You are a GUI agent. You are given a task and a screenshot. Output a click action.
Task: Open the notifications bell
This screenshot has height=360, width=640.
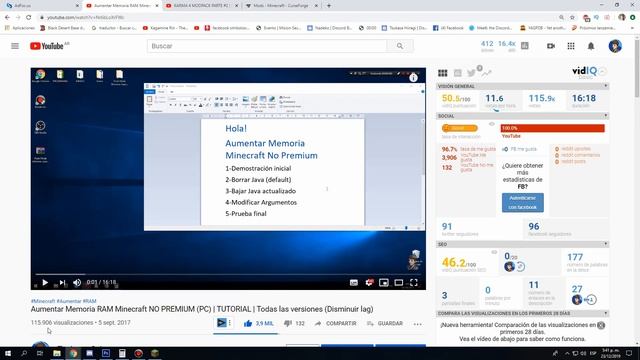point(591,46)
